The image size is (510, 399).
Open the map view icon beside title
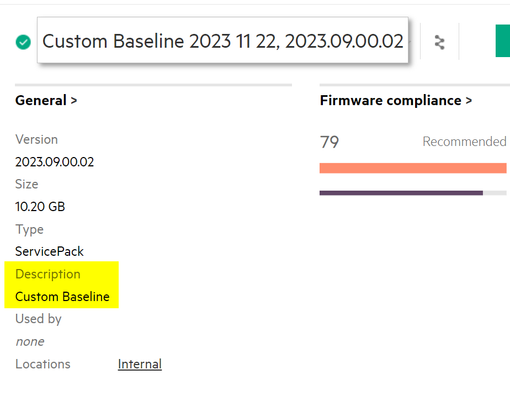[x=440, y=42]
